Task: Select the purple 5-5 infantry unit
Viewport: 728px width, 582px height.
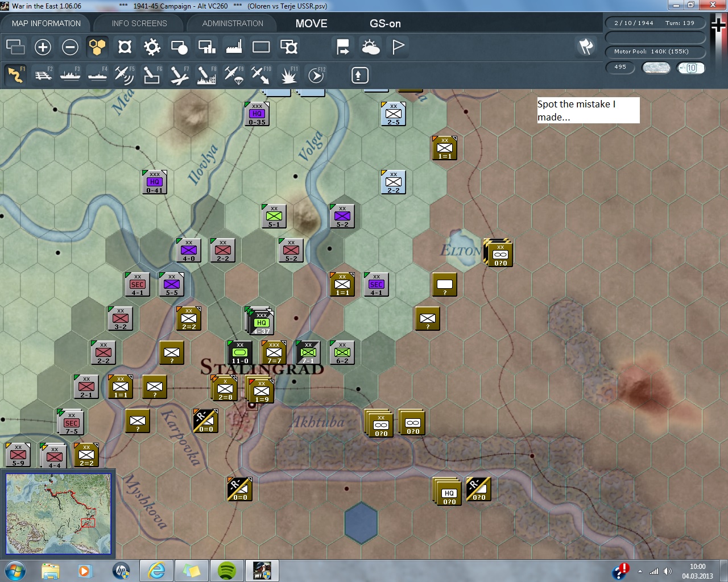Action: pyautogui.click(x=172, y=284)
